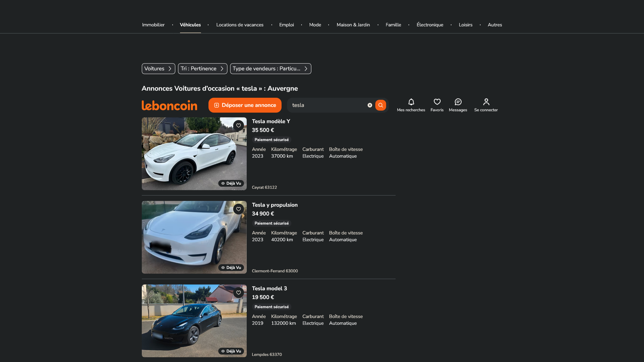Favorite the Tesla model 3 listing
Screen dimensions: 644x362
[x=239, y=293]
